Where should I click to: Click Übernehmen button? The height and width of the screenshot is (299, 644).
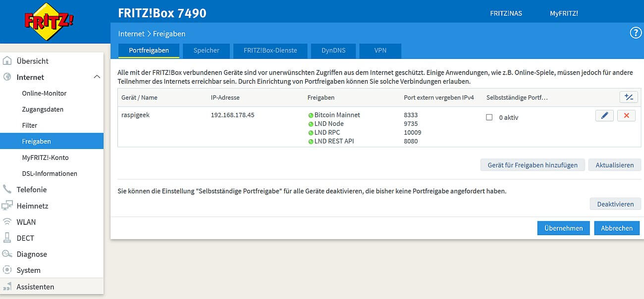[564, 228]
